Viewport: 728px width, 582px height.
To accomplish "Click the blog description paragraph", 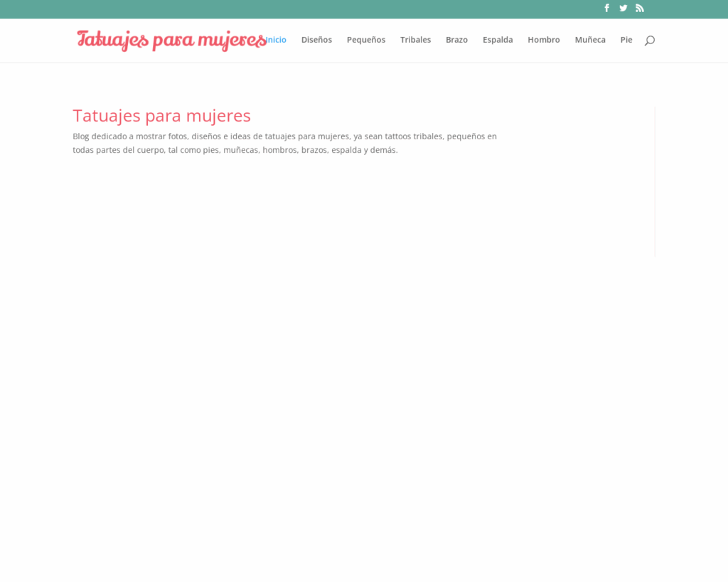I will pyautogui.click(x=284, y=143).
